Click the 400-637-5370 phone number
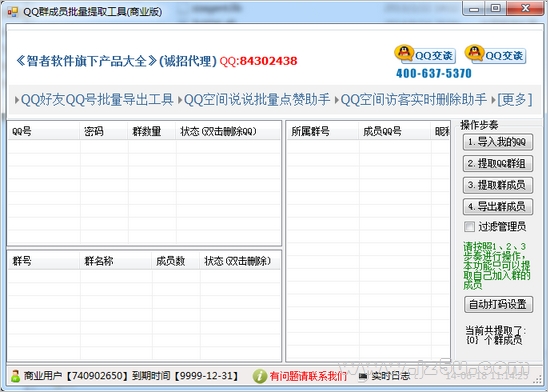The image size is (548, 392). 434,73
